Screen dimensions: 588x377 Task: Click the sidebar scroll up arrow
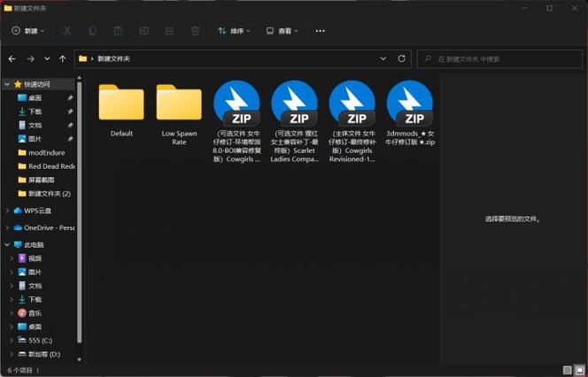[x=79, y=78]
